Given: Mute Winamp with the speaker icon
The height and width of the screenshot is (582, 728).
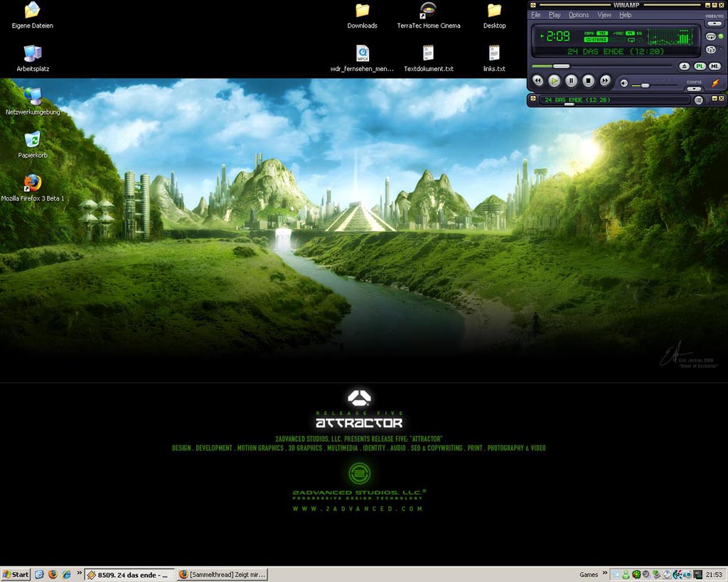Looking at the screenshot, I should click(624, 83).
